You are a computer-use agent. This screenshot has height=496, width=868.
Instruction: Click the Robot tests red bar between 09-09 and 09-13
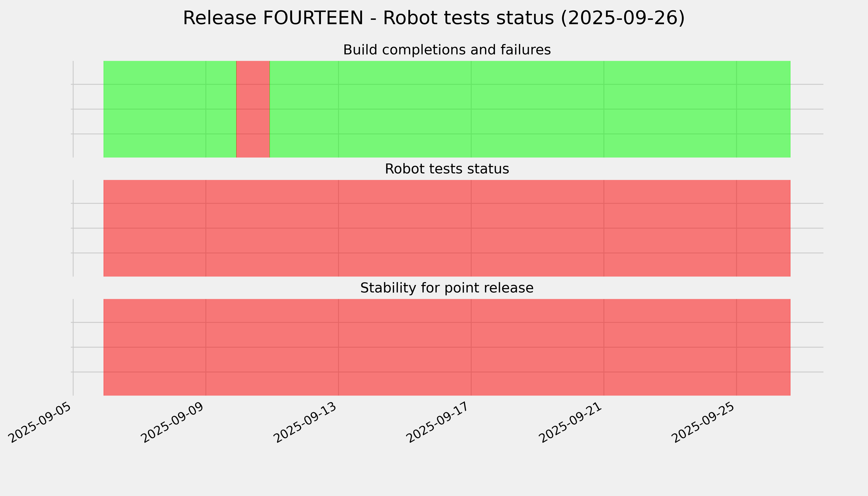pyautogui.click(x=272, y=228)
